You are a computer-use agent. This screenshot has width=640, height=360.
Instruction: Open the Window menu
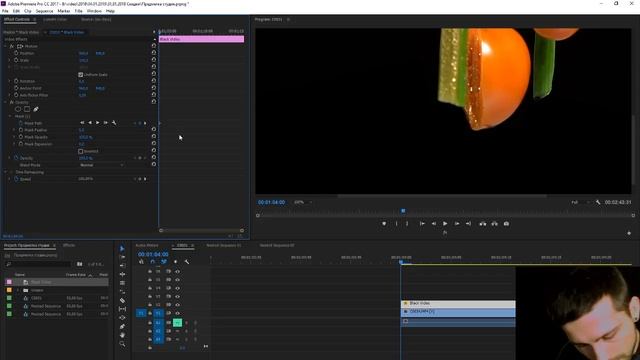click(94, 11)
